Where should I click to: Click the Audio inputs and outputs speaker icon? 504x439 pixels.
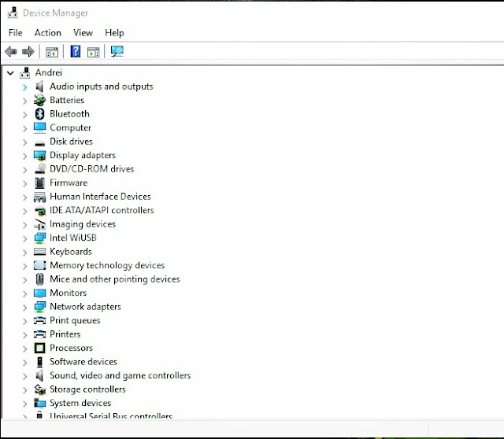(x=39, y=87)
